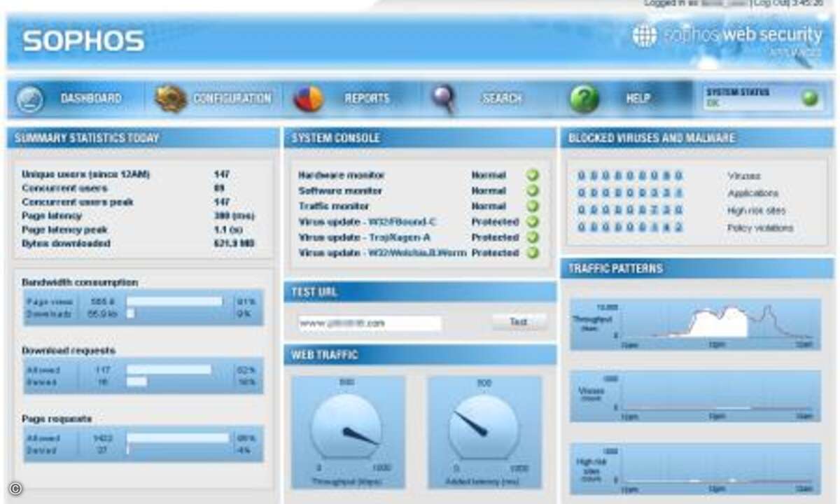Click the Viruses blocked counter digits
This screenshot has height=504, width=840.
pos(630,176)
